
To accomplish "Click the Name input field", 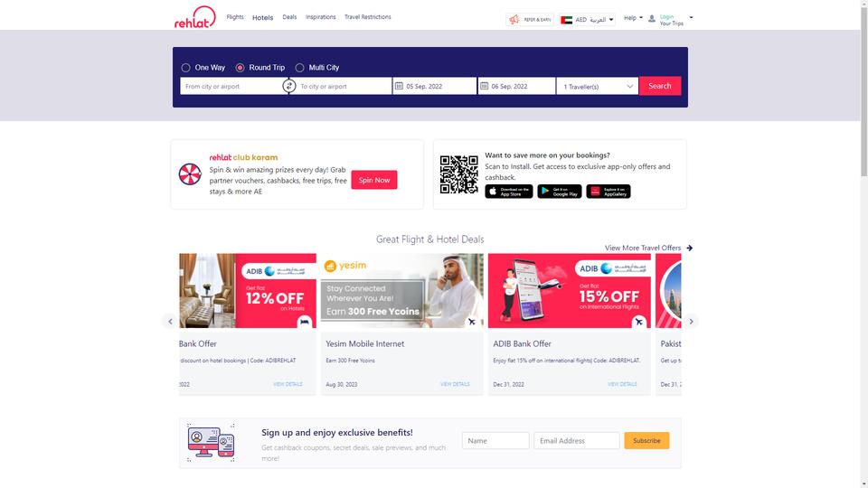I will (495, 440).
